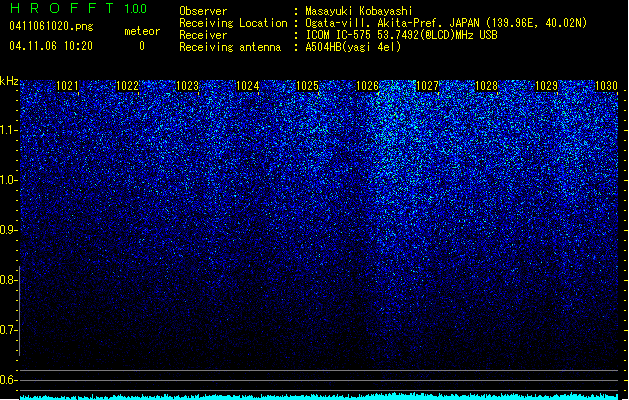Screen dimensions: 629x400
Task: Click the 1028 time marker
Action: point(487,86)
